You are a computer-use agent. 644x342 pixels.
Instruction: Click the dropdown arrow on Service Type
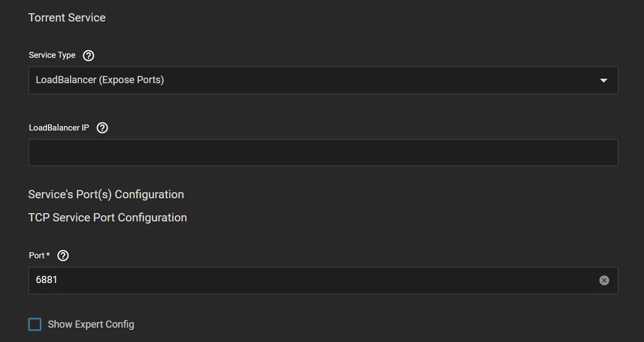[x=603, y=80]
